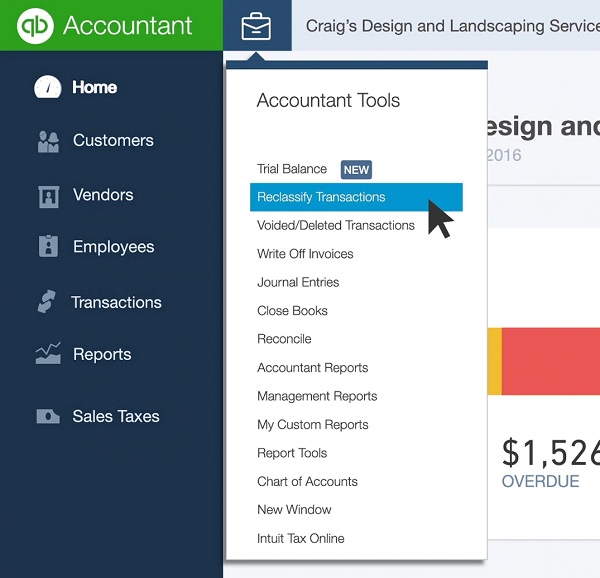Click the OVERDUE label
This screenshot has width=600, height=578.
[x=540, y=481]
